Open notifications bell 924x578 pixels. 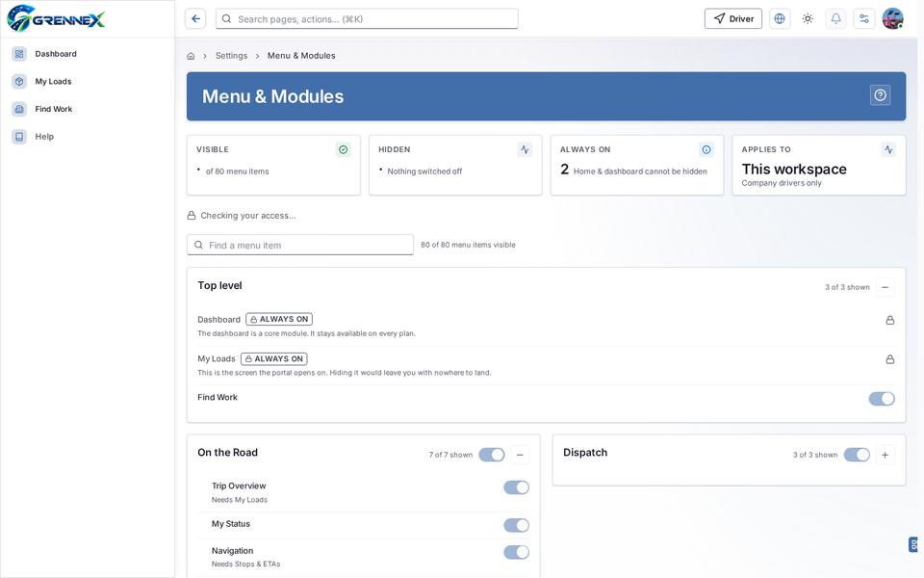pyautogui.click(x=835, y=19)
